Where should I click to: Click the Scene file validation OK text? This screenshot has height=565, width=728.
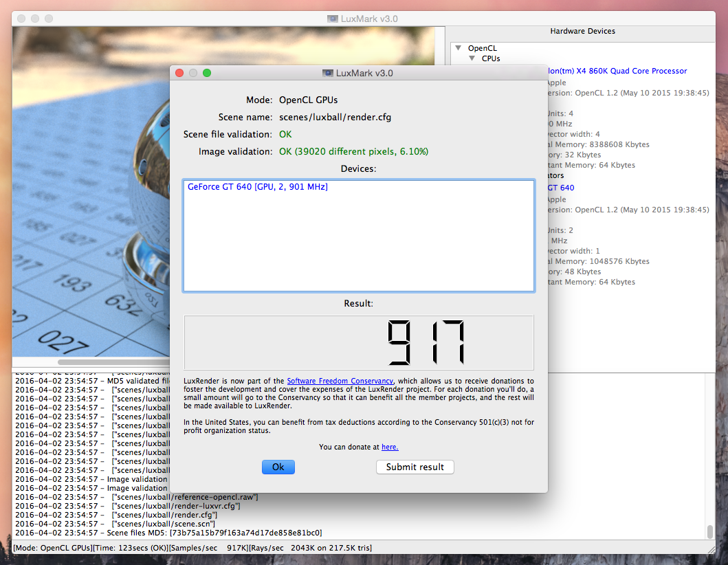285,134
